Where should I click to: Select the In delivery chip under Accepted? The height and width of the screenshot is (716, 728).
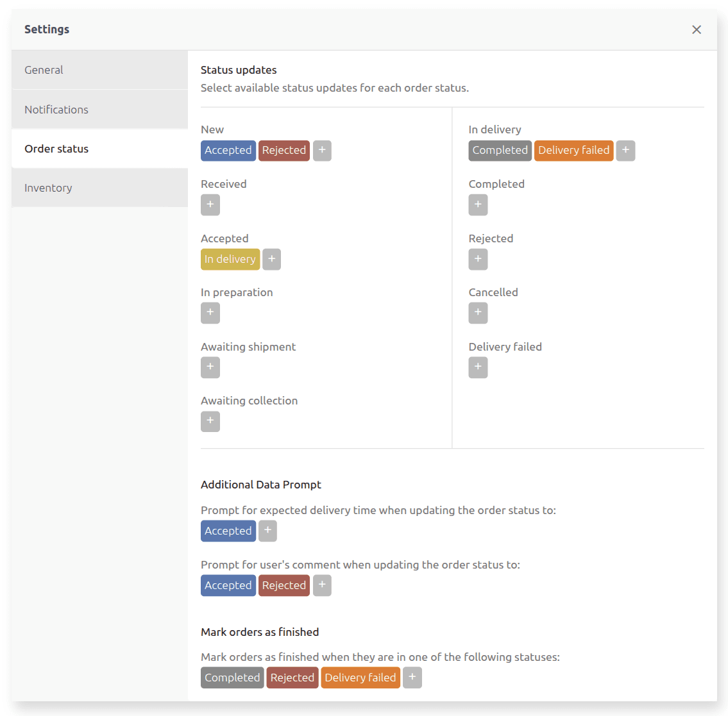(230, 259)
